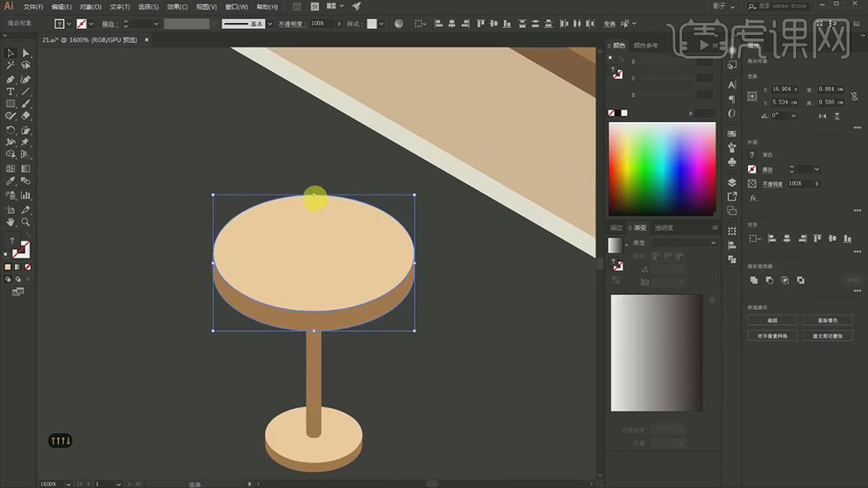Select the Eyedropper tool
The image size is (868, 488).
[11, 181]
